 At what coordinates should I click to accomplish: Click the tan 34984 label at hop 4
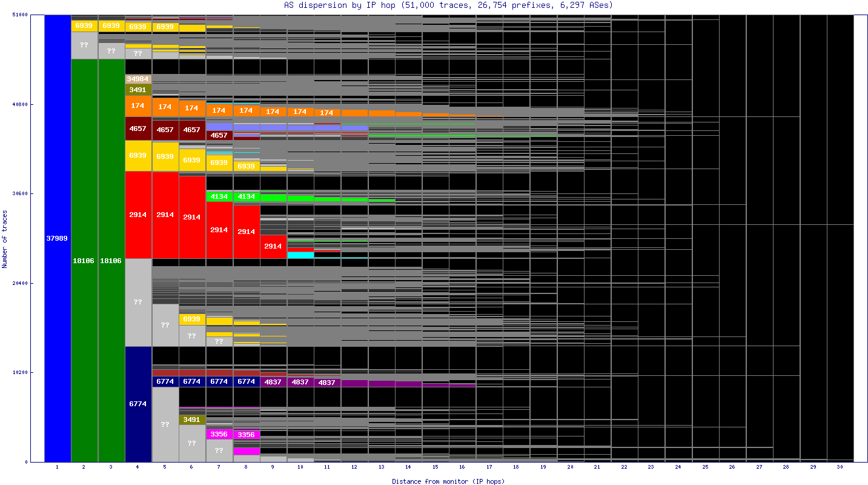[138, 79]
